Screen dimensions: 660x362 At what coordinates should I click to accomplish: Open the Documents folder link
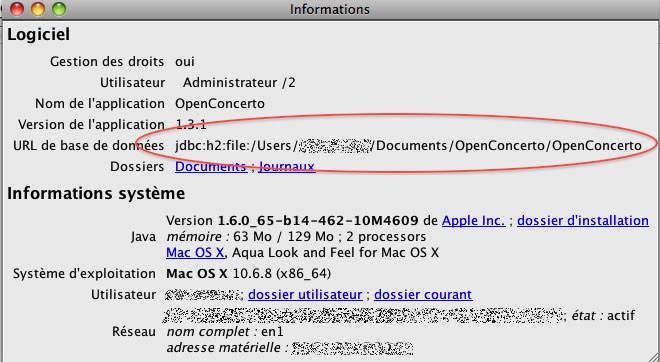click(211, 167)
